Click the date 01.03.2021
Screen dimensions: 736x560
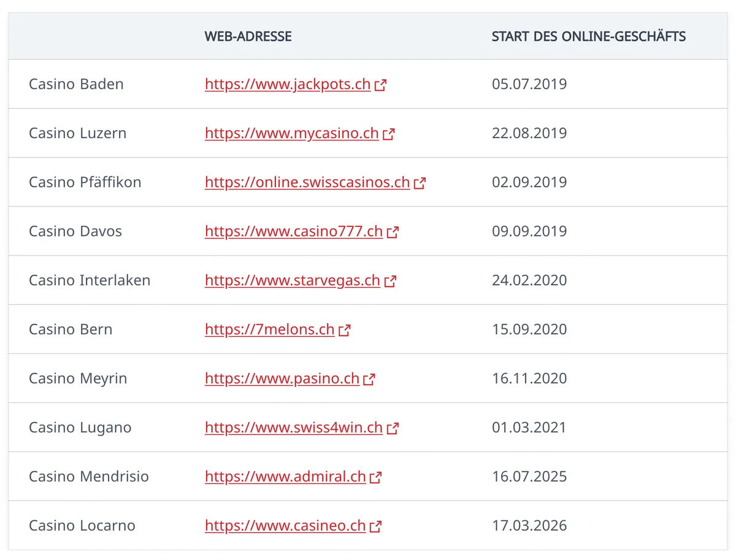tap(529, 428)
